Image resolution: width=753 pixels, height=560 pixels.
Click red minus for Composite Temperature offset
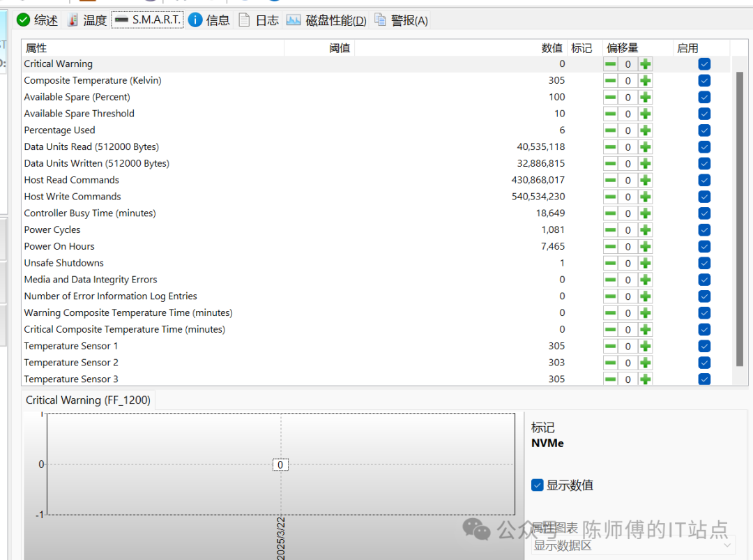(x=610, y=81)
